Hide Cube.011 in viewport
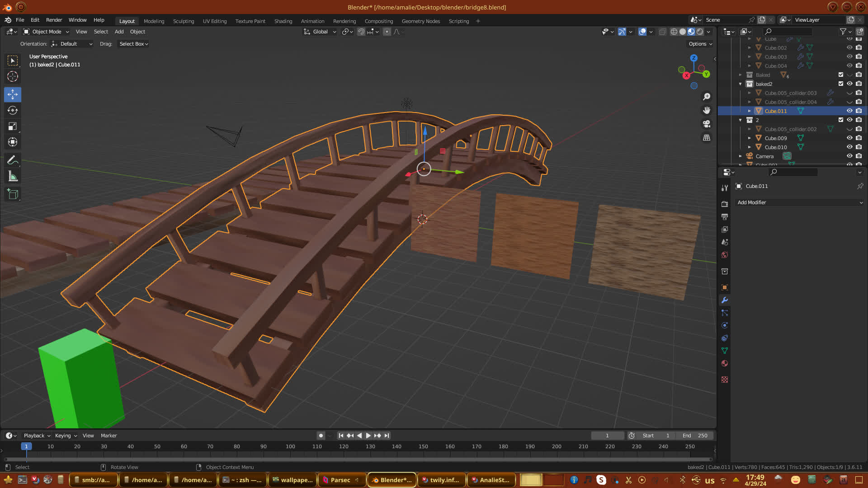This screenshot has width=868, height=488. [x=849, y=111]
